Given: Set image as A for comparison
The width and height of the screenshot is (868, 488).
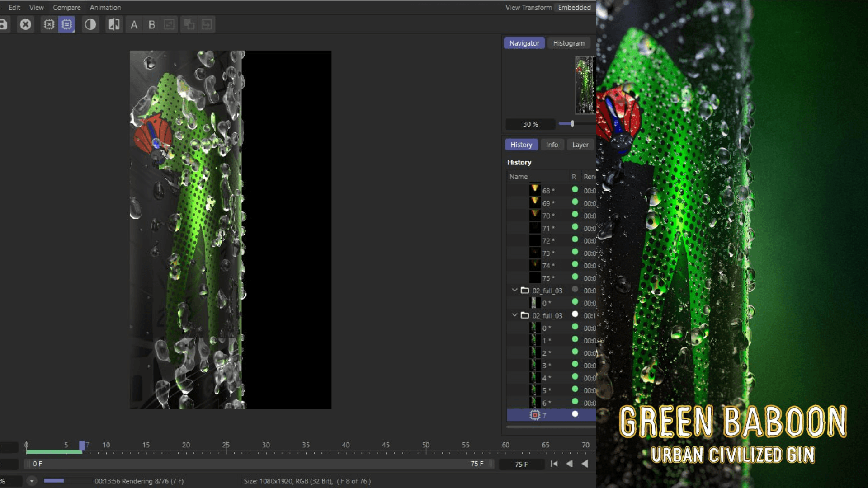Looking at the screenshot, I should [x=134, y=25].
